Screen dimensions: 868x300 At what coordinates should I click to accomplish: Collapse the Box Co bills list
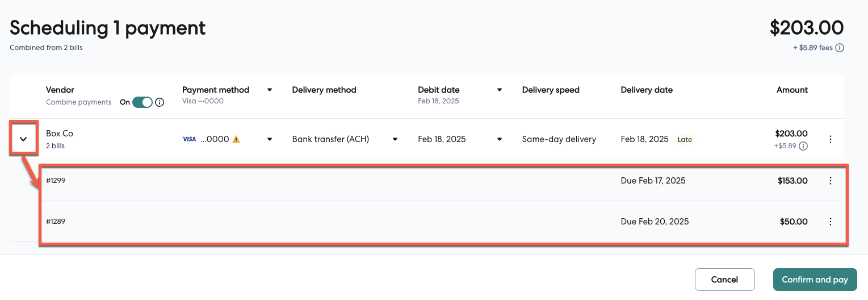[23, 139]
